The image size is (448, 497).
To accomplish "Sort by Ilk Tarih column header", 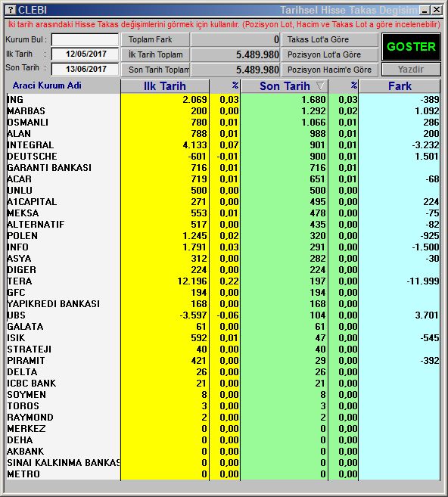I will pos(164,86).
